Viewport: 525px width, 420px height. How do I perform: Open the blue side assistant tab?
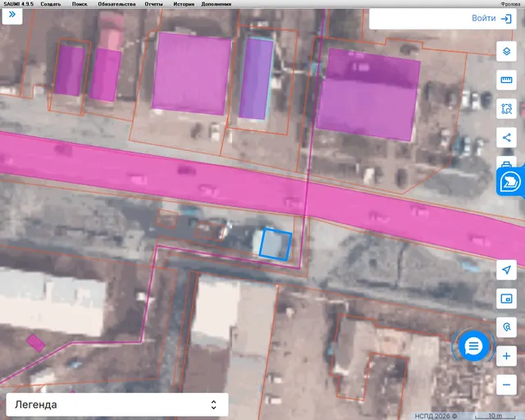[x=510, y=182]
